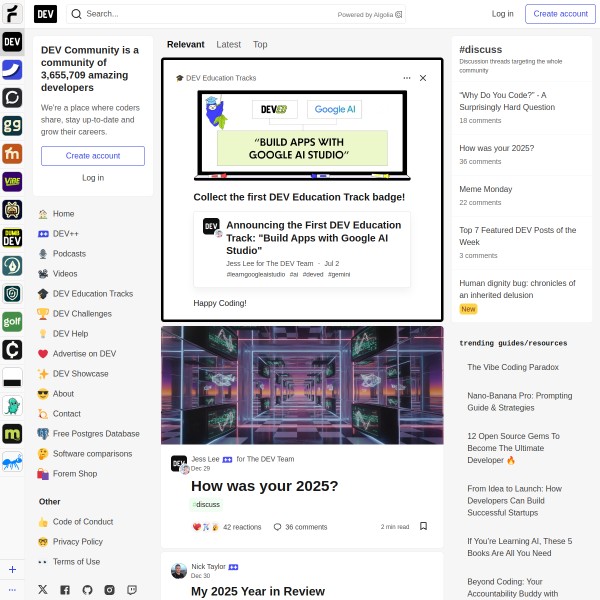Image resolution: width=600 pixels, height=600 pixels.
Task: Click the header Create account button
Action: click(x=560, y=14)
